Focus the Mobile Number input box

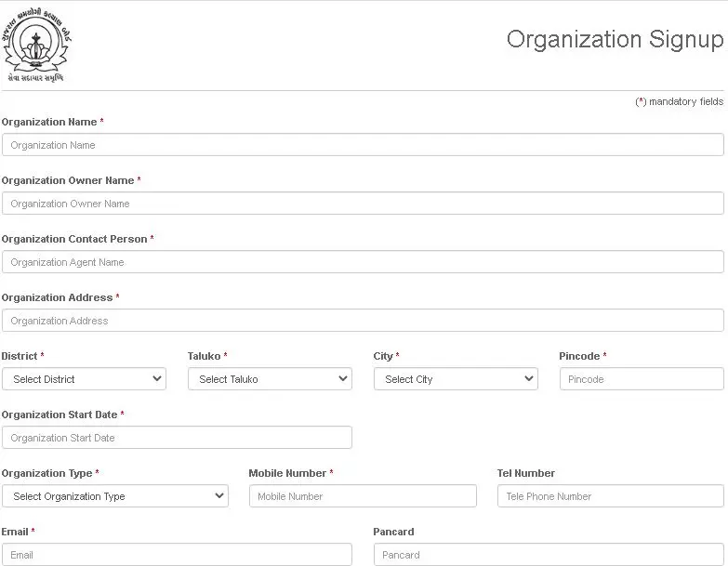click(363, 496)
